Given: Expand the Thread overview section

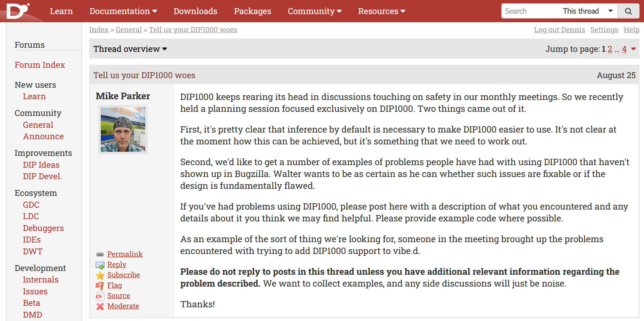Looking at the screenshot, I should pos(130,49).
